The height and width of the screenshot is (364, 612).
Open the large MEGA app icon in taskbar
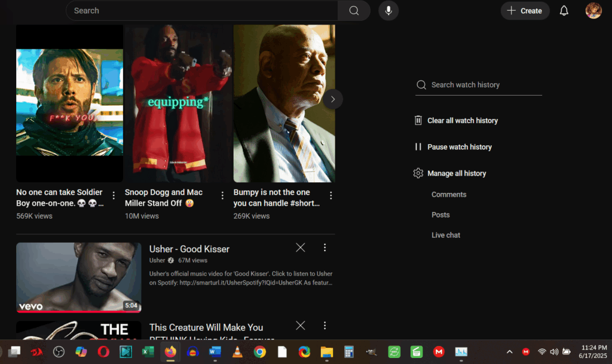439,352
